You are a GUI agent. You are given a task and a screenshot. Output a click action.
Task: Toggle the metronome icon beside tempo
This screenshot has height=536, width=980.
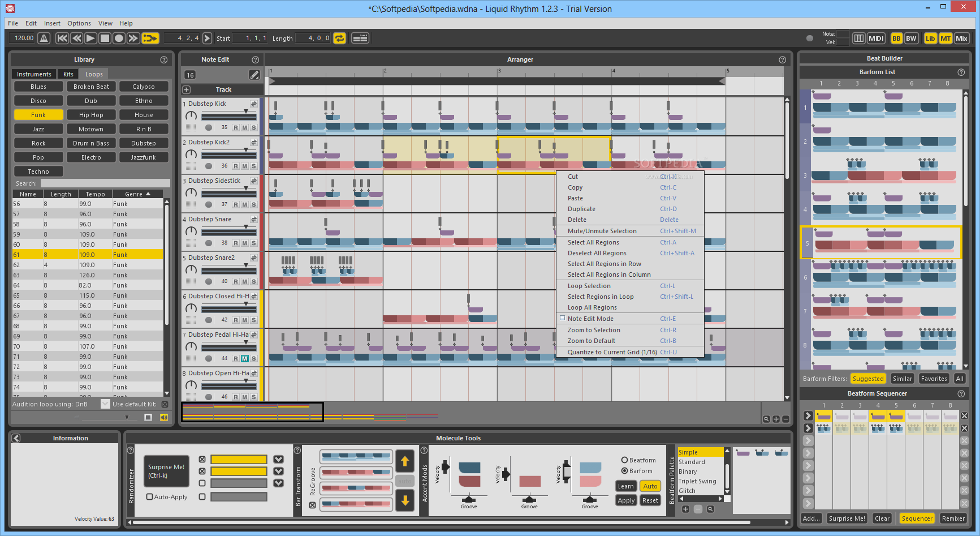(44, 38)
